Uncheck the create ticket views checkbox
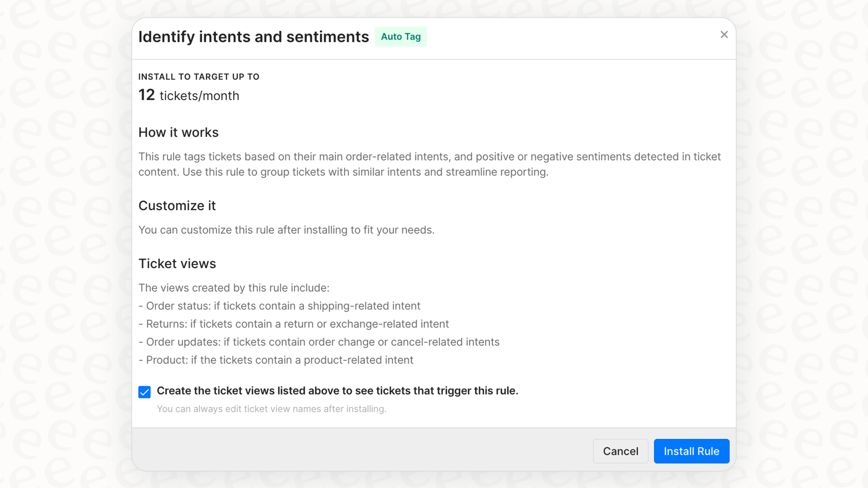 point(145,392)
